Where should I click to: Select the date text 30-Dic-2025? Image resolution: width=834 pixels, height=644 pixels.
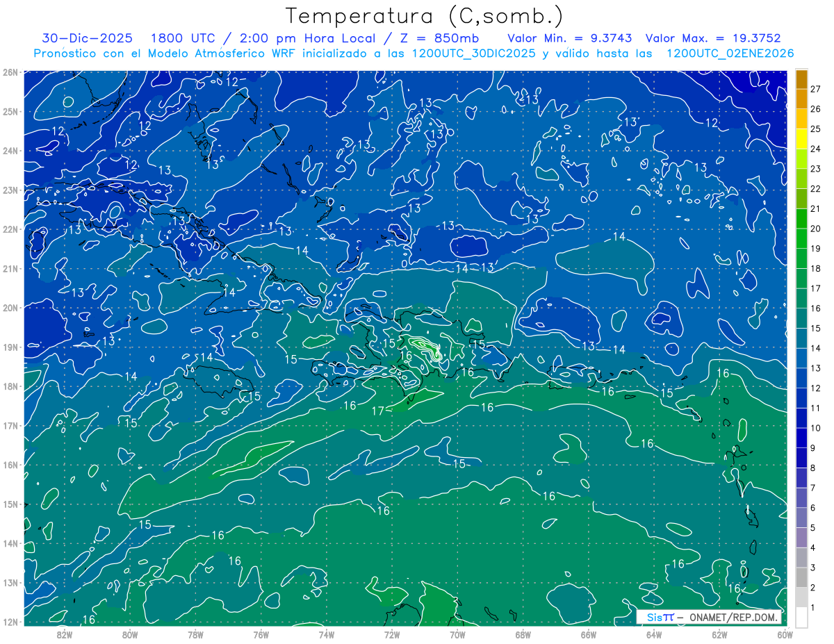point(87,38)
